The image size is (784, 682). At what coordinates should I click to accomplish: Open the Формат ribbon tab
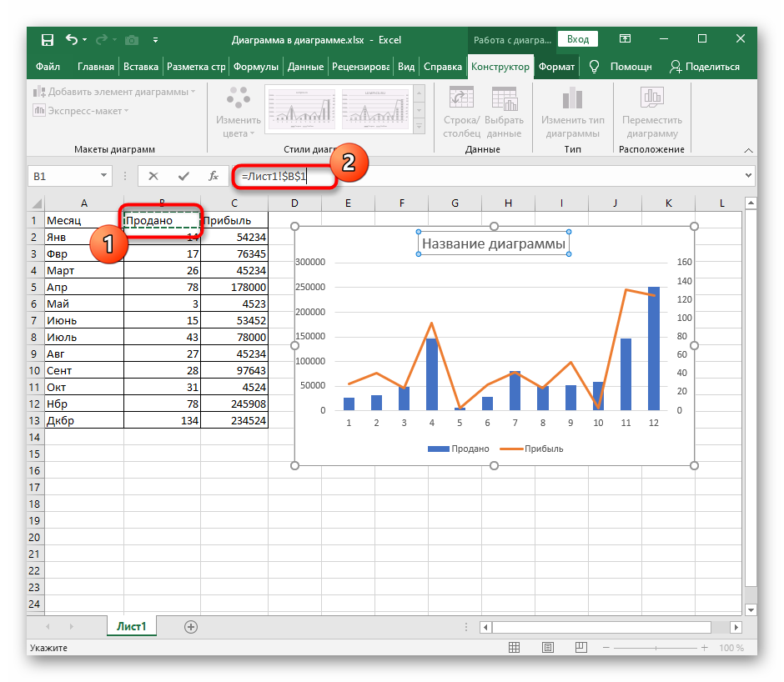[556, 67]
